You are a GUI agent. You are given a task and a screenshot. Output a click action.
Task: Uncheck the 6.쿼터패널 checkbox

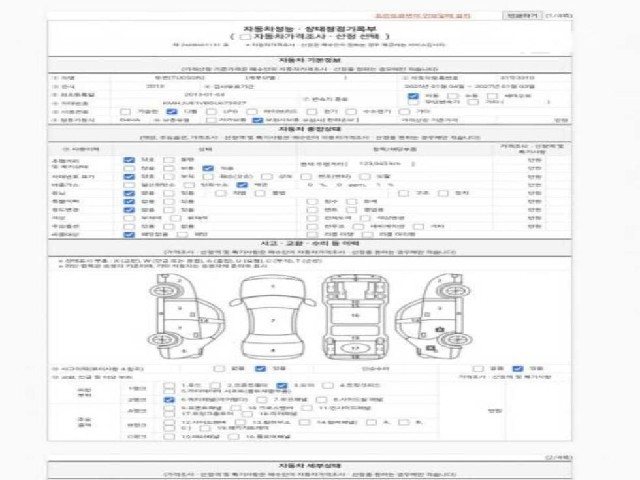coord(169,400)
